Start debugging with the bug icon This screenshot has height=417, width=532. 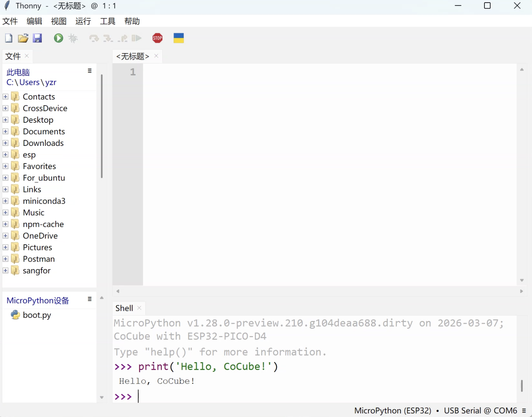point(73,38)
